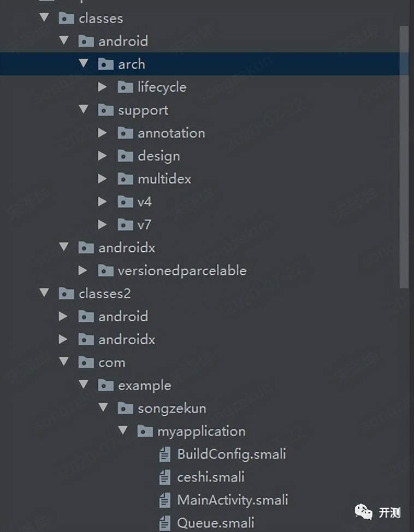Click the MainActivity.smali file icon
The width and height of the screenshot is (414, 532).
[x=165, y=500]
